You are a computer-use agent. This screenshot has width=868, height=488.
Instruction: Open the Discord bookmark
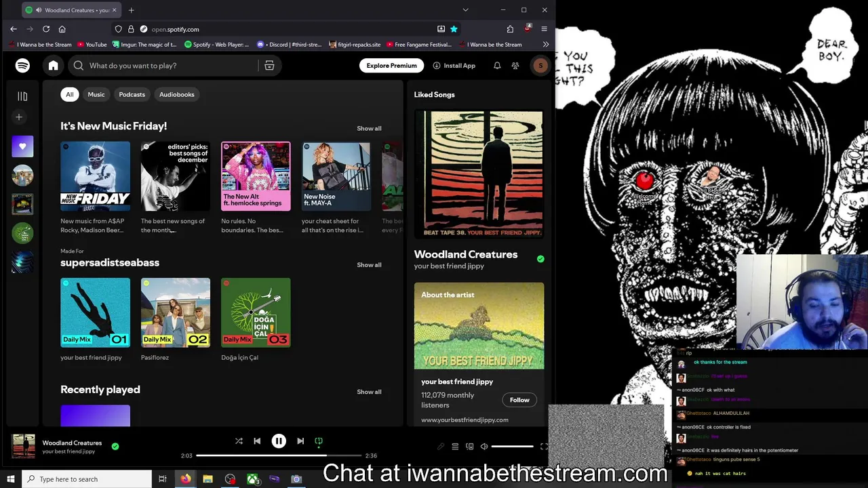(290, 45)
